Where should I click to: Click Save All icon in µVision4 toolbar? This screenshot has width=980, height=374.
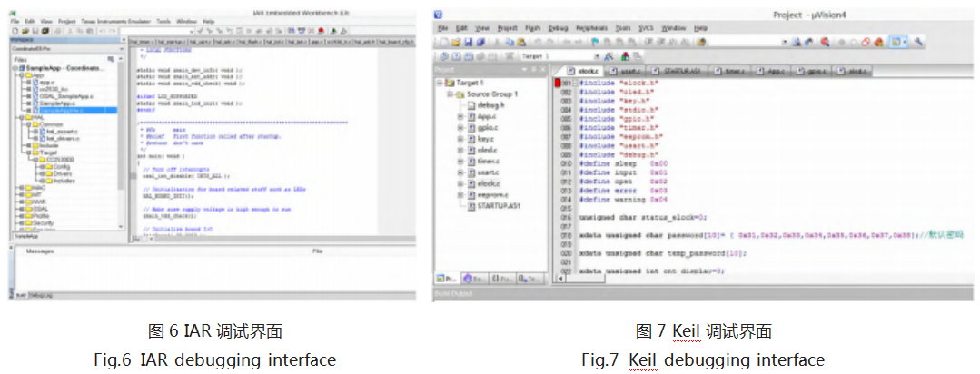tap(480, 42)
